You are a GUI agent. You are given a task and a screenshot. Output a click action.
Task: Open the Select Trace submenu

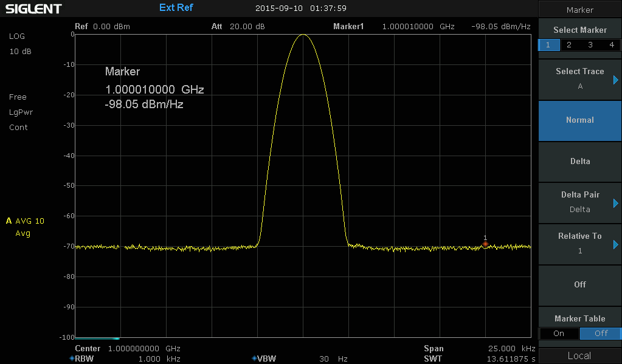tap(580, 79)
